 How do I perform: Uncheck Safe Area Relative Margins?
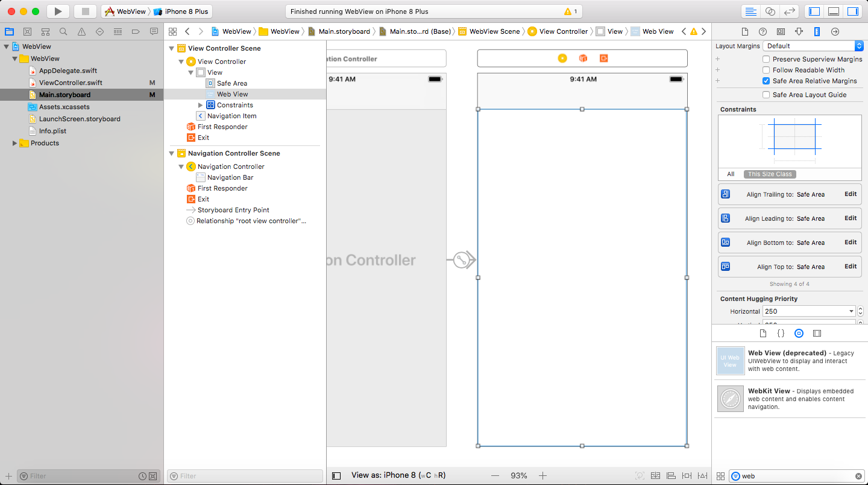click(x=766, y=81)
